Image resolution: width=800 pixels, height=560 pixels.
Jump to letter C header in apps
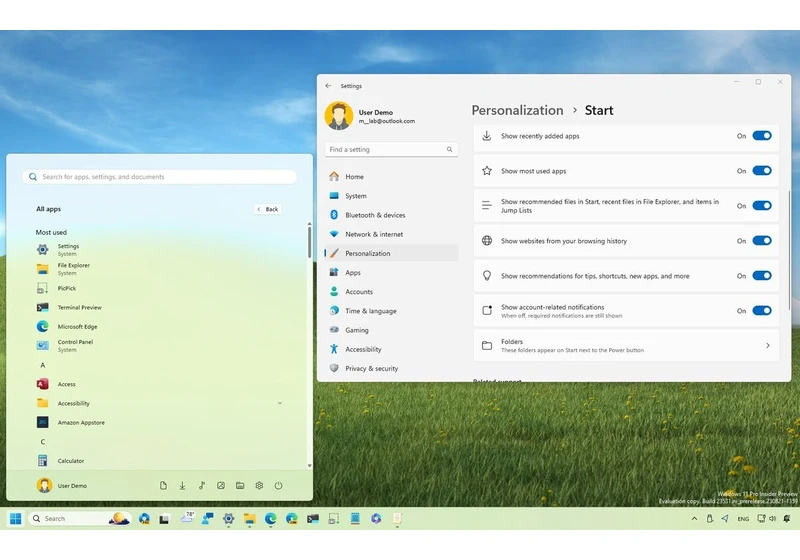coord(43,442)
